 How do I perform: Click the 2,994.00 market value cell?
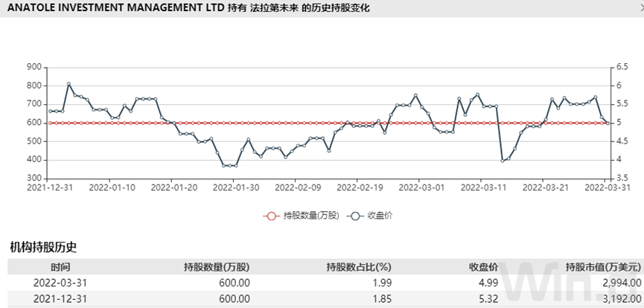pyautogui.click(x=623, y=283)
